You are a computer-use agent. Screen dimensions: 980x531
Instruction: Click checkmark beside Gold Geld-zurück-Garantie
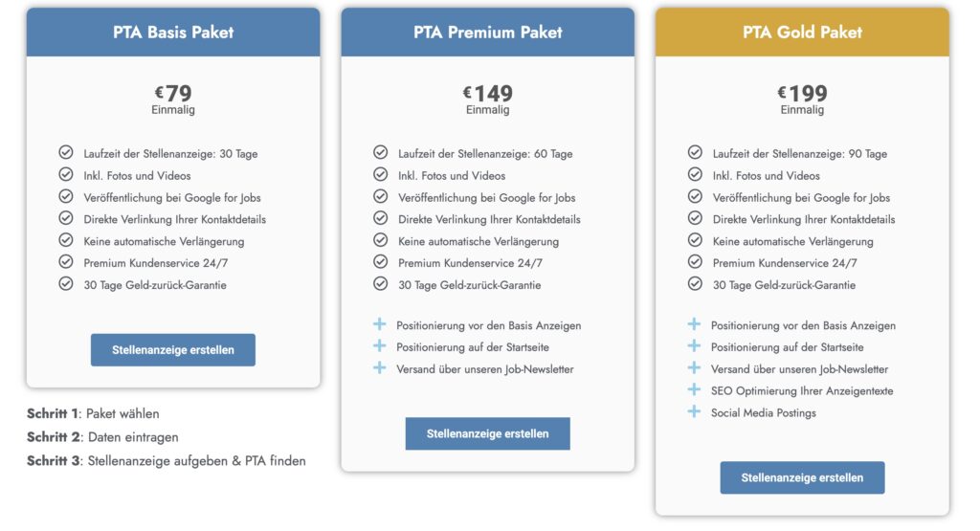(695, 283)
